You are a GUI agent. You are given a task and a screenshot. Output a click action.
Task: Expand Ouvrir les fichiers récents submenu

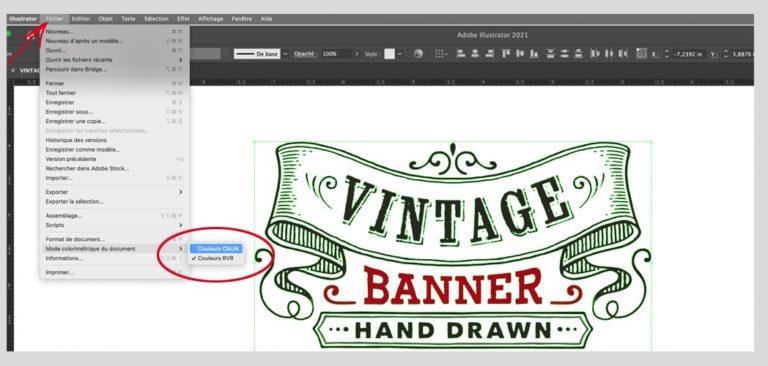[x=114, y=60]
